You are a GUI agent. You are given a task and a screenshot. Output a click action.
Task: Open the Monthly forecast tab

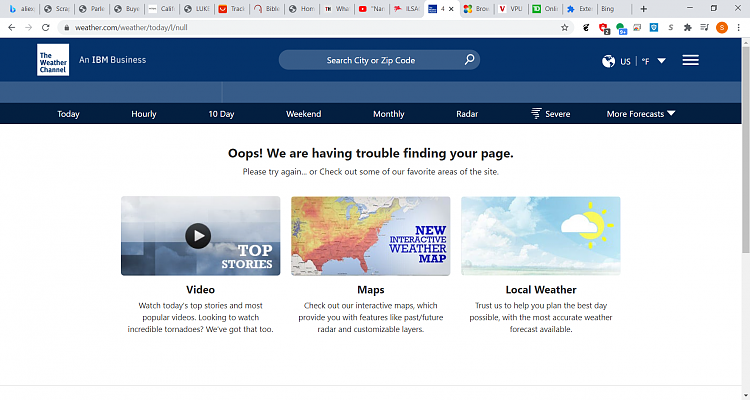point(389,114)
